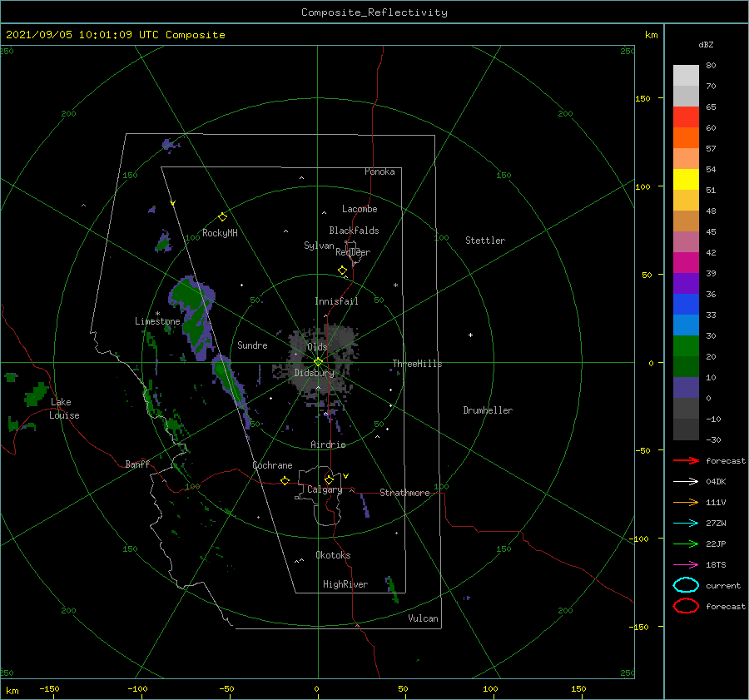Click the green 22JP arrow icon
This screenshot has height=700, width=749.
(x=686, y=544)
